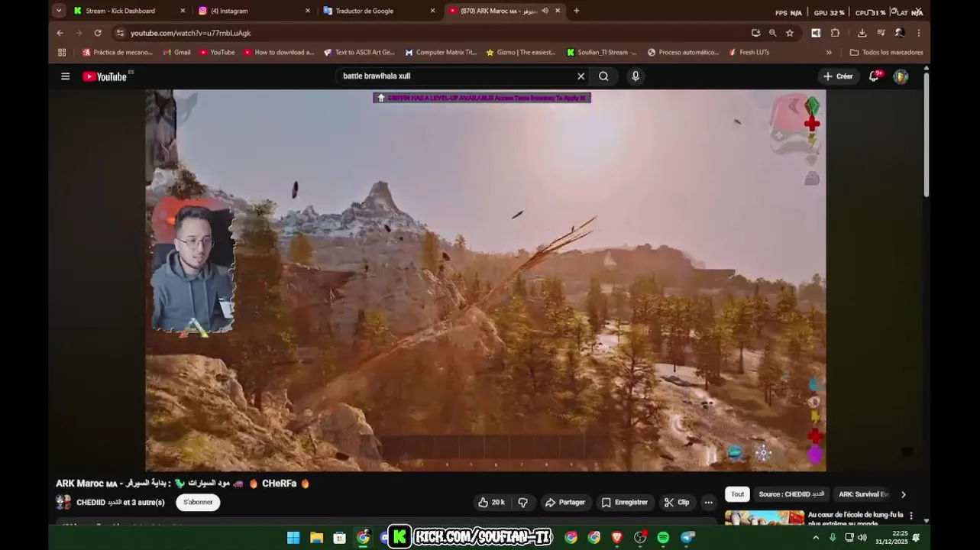Screen dimensions: 980x550
Task: Open the Soufian_TI Stream bookmark
Action: coord(601,53)
